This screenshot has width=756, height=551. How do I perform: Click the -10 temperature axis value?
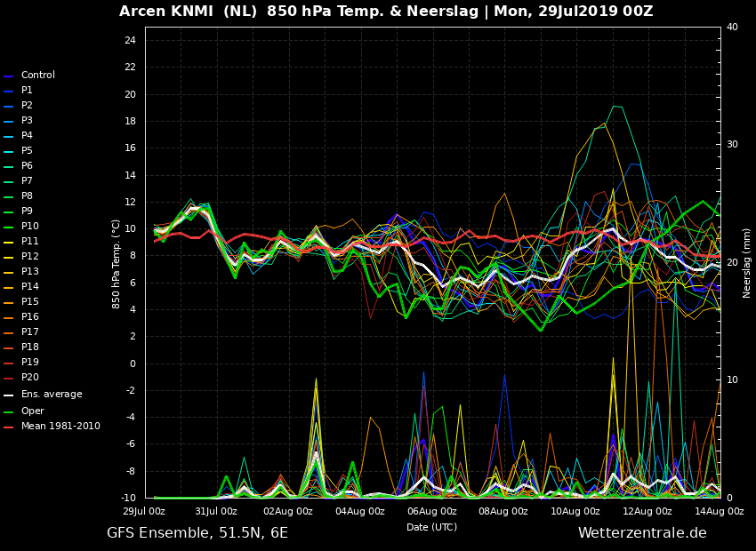[128, 498]
